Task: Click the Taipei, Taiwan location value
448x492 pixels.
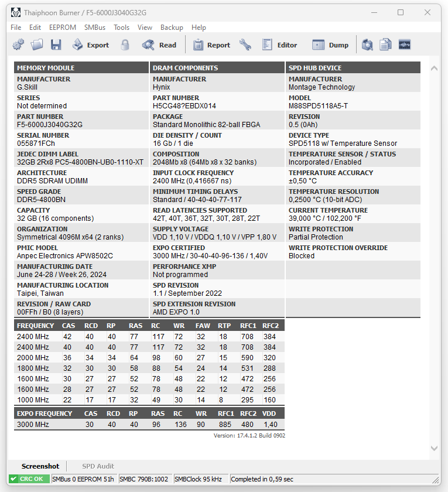Action: 40,293
